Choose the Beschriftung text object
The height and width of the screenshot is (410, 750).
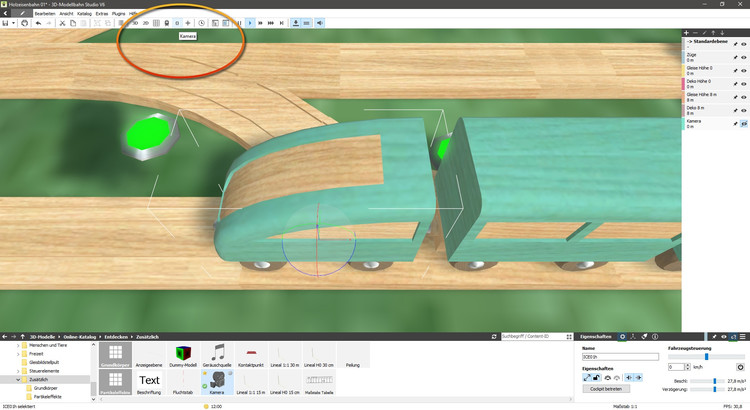tap(149, 382)
